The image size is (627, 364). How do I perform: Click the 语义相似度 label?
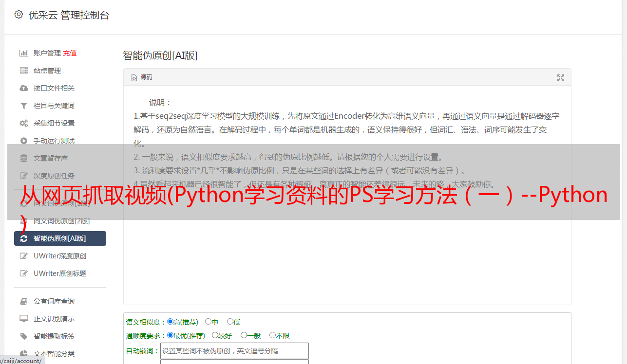pos(146,322)
